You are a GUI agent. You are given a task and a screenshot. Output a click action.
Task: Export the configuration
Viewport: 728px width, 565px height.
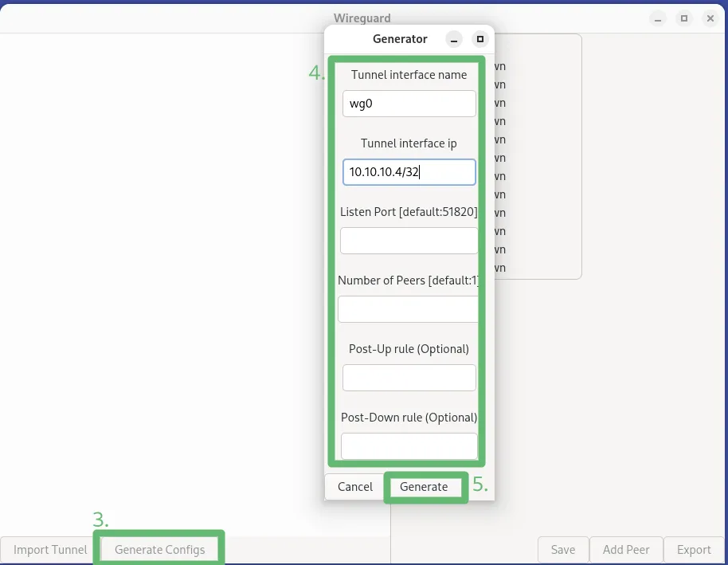[693, 550]
